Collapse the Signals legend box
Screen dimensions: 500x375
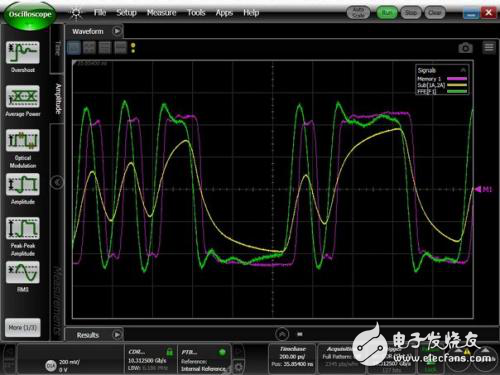[x=463, y=70]
